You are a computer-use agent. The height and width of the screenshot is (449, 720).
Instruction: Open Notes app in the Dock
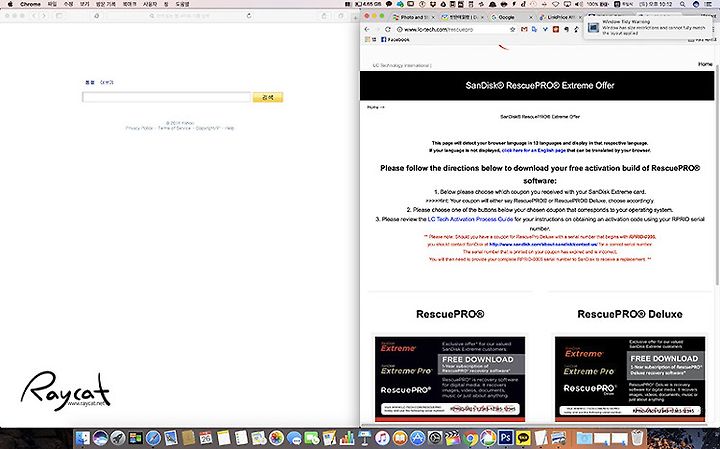coord(224,438)
